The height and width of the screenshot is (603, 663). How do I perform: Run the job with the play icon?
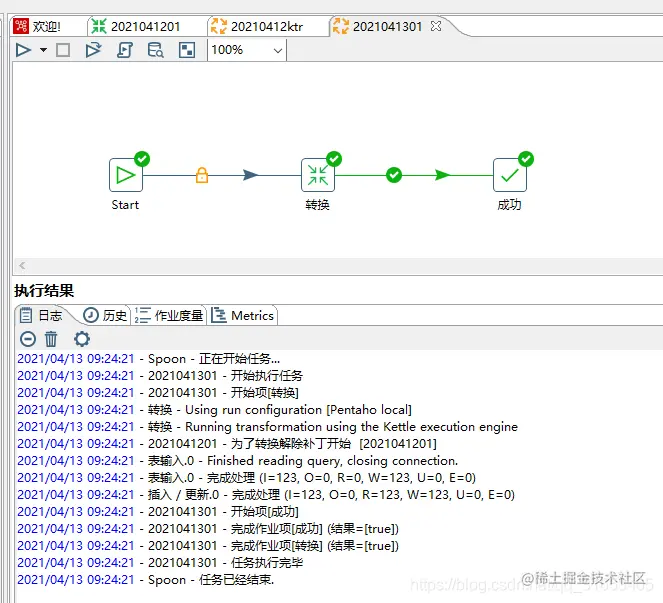click(x=23, y=50)
